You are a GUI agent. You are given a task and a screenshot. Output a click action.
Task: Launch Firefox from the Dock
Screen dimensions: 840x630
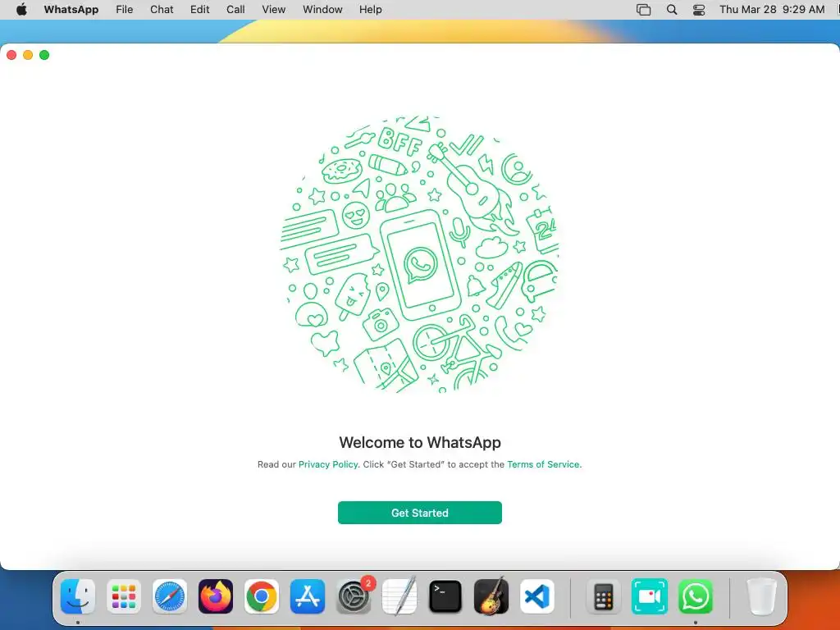216,596
